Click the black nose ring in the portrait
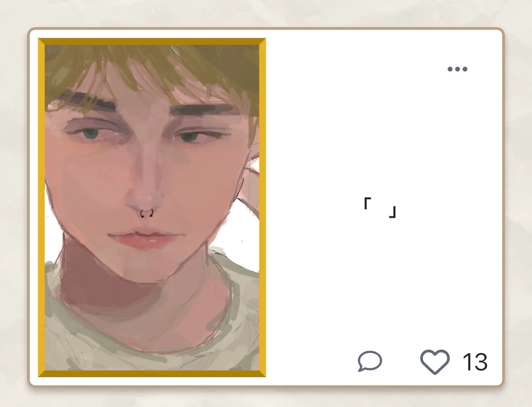The width and height of the screenshot is (532, 407). click(x=147, y=213)
